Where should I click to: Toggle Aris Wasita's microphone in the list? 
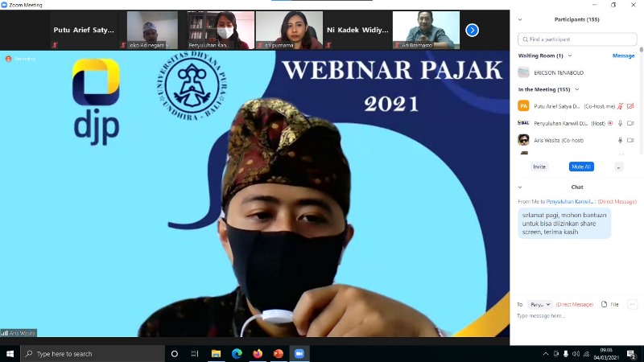[620, 140]
